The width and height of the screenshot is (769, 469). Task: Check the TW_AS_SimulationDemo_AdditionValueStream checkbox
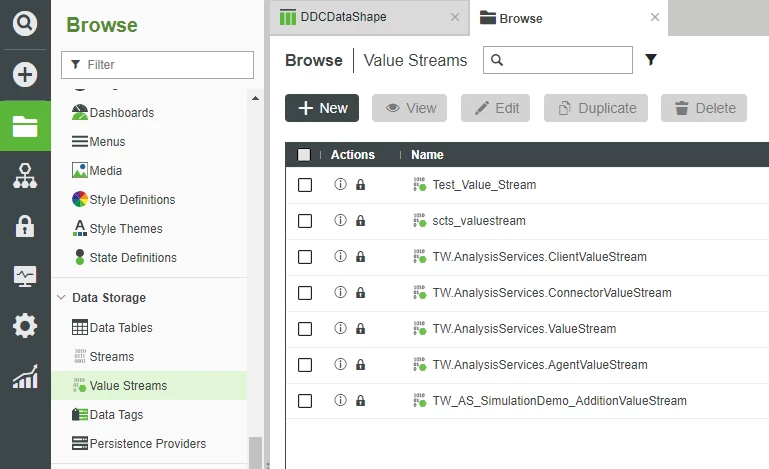point(305,401)
